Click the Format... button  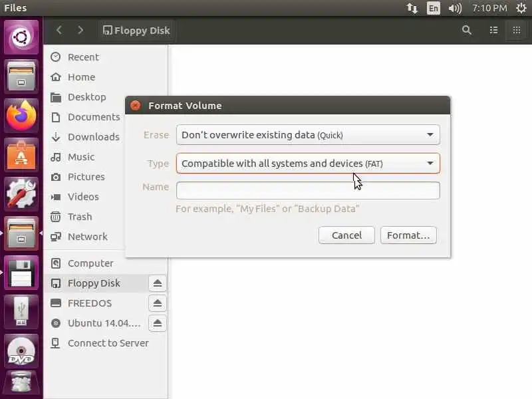point(408,235)
